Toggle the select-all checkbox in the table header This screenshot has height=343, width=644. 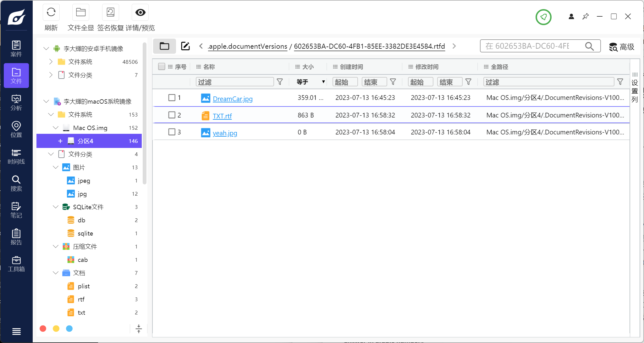click(162, 67)
